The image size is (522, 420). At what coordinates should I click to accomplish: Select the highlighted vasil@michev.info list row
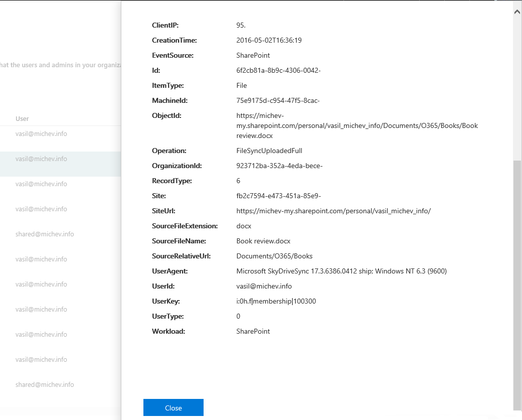41,159
